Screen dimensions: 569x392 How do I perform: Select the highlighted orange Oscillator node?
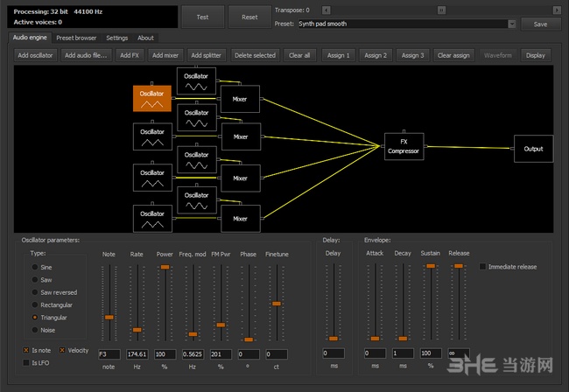152,99
